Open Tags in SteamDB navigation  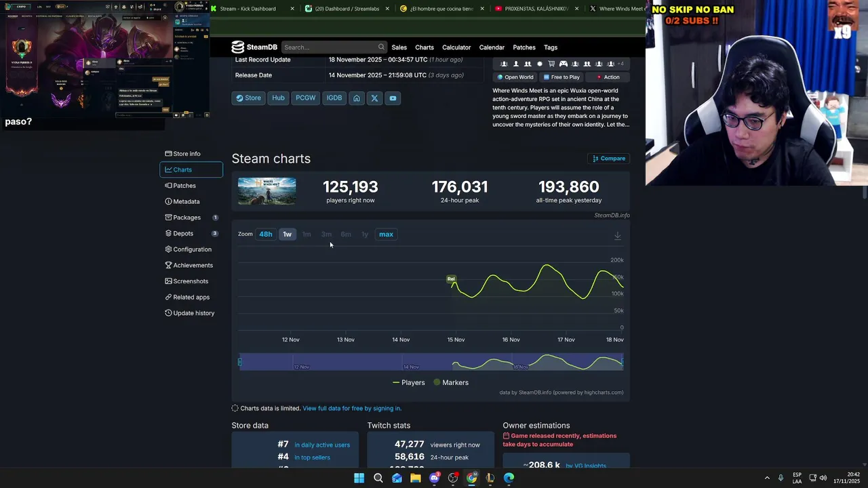pos(551,47)
